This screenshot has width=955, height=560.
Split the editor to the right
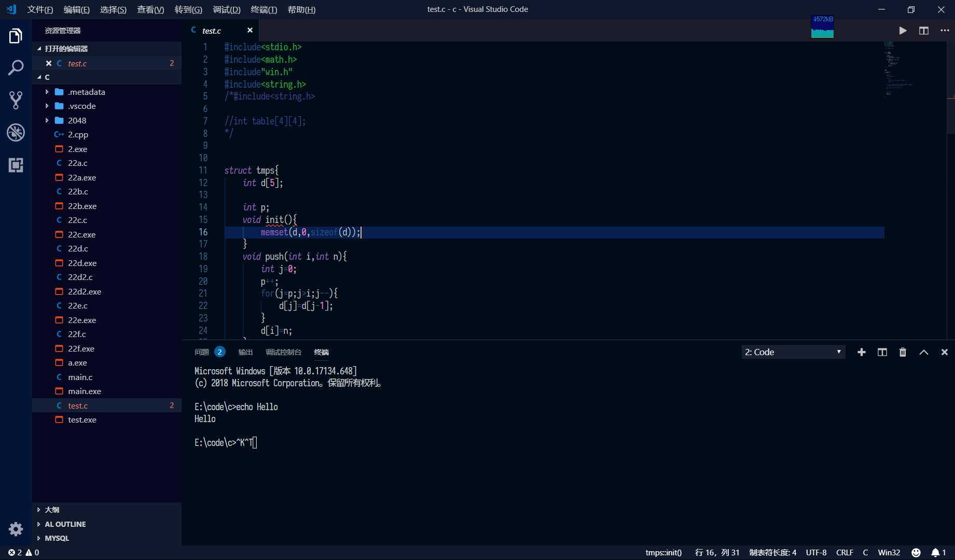[x=924, y=31]
